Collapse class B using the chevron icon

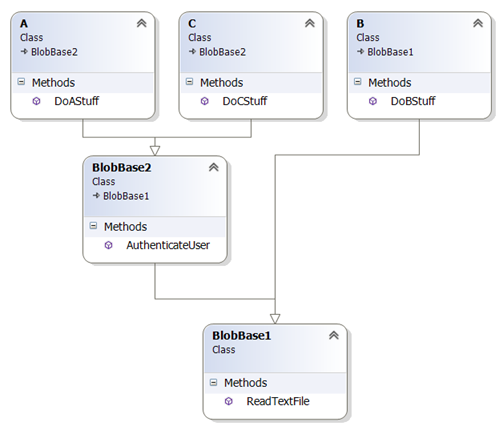point(478,23)
